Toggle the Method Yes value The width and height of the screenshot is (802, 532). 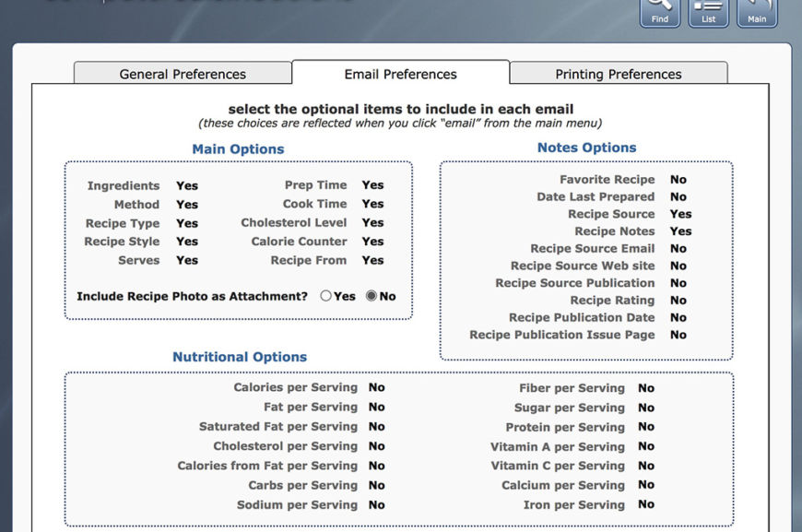click(187, 205)
